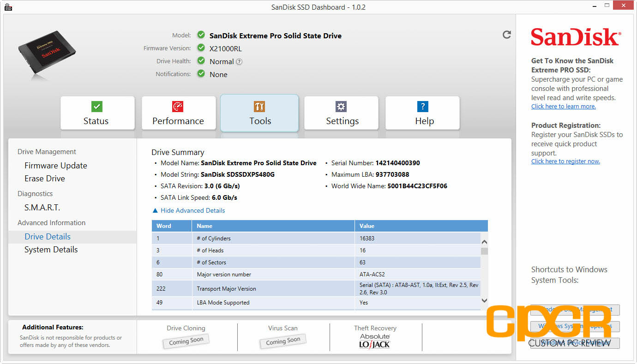Select the 'LBA Mode Supported' row
Viewport: 637px width, 364px height.
(x=316, y=303)
